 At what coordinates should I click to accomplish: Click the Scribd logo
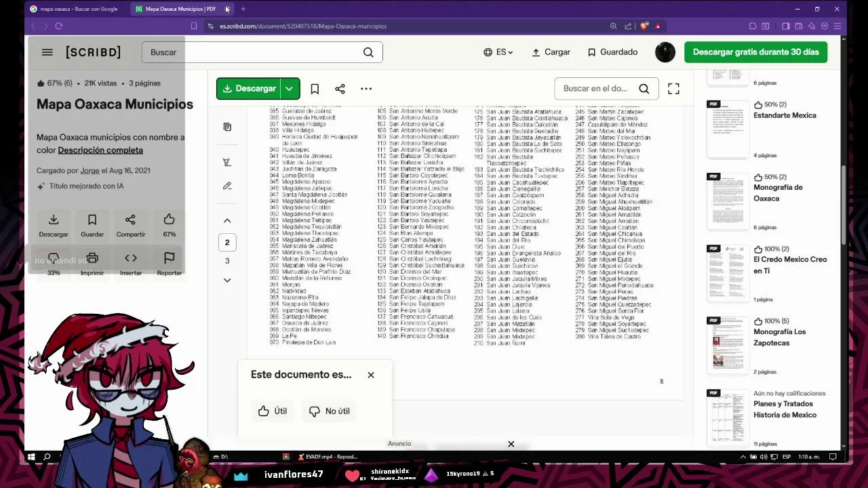tap(93, 52)
